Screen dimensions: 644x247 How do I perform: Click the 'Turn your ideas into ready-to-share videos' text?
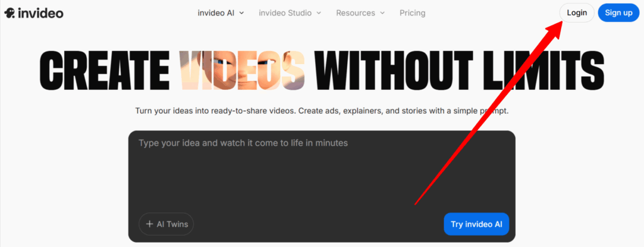(322, 111)
